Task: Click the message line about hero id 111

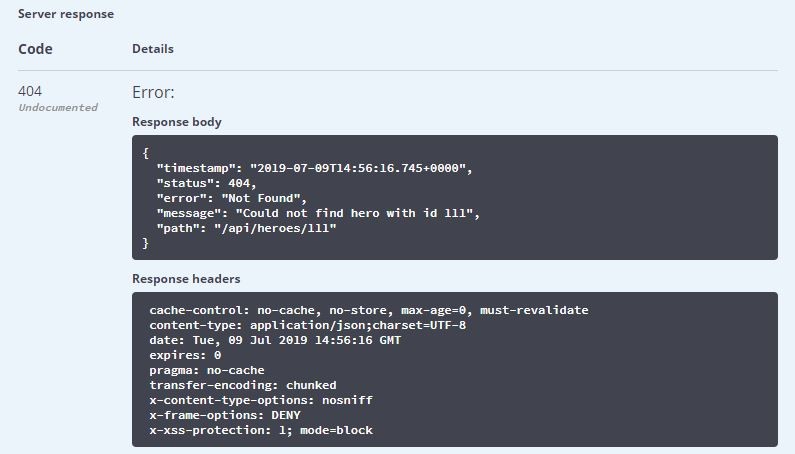Action: (318, 213)
